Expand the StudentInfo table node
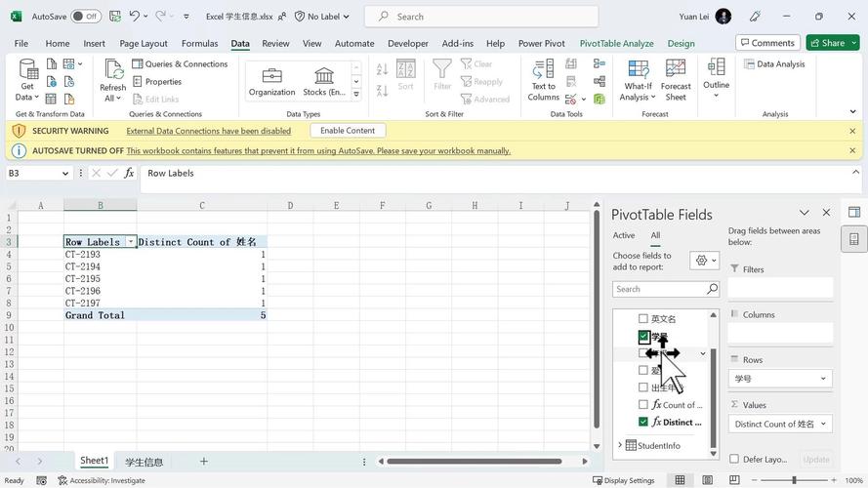868x488 pixels. pos(620,445)
